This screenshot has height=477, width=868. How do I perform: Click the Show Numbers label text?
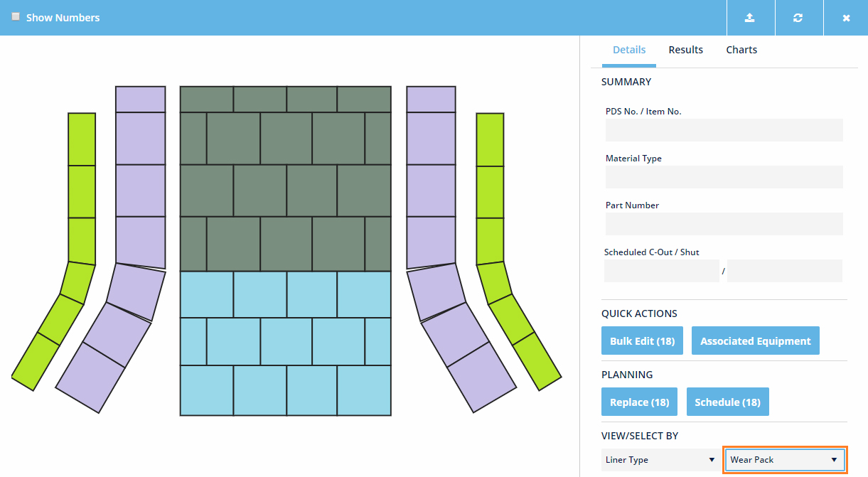click(x=63, y=18)
